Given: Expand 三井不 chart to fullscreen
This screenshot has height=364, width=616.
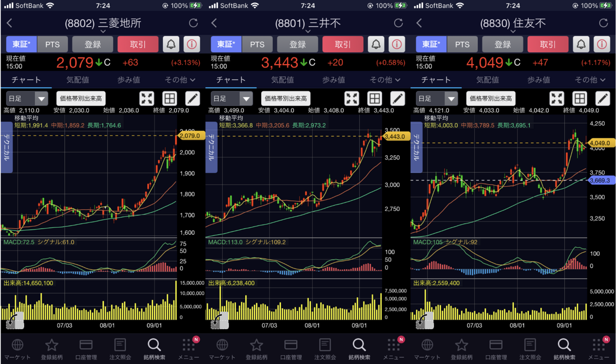Looking at the screenshot, I should point(352,98).
